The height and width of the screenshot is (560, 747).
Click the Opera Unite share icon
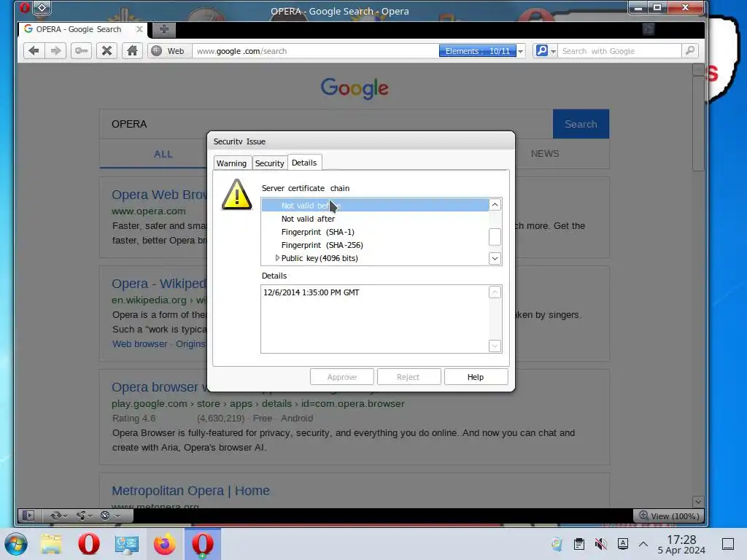point(85,516)
